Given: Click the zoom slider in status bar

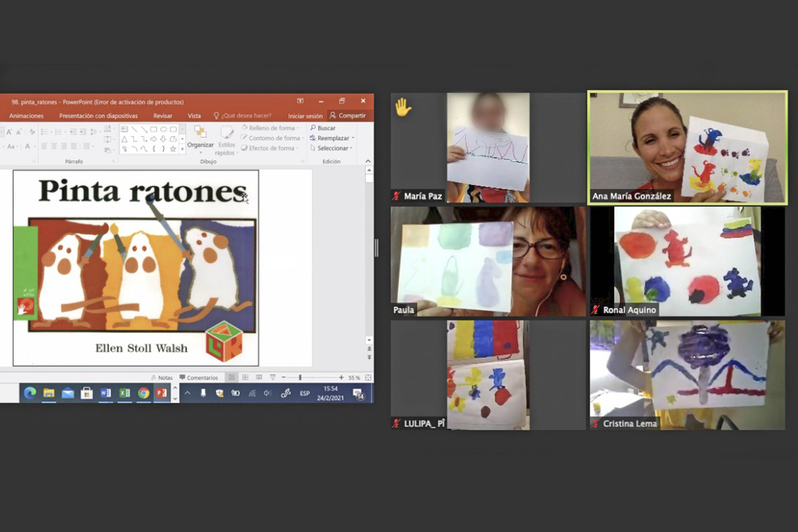Looking at the screenshot, I should pos(300,377).
